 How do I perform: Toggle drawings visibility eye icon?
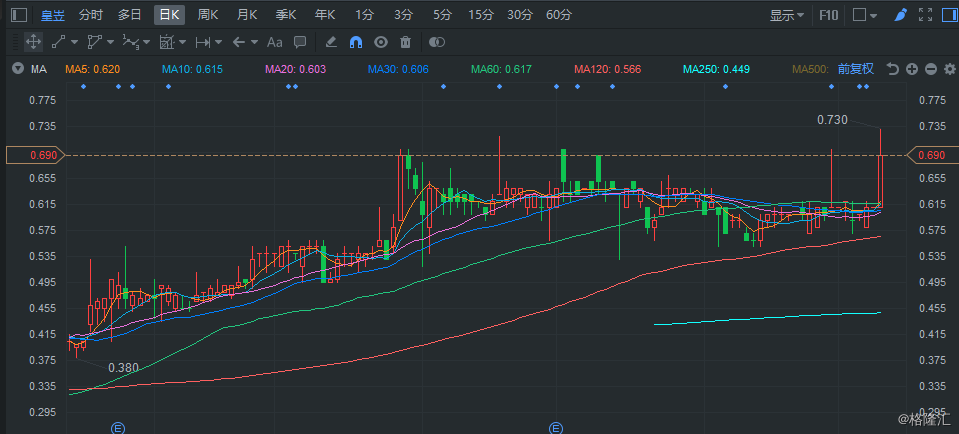click(381, 42)
